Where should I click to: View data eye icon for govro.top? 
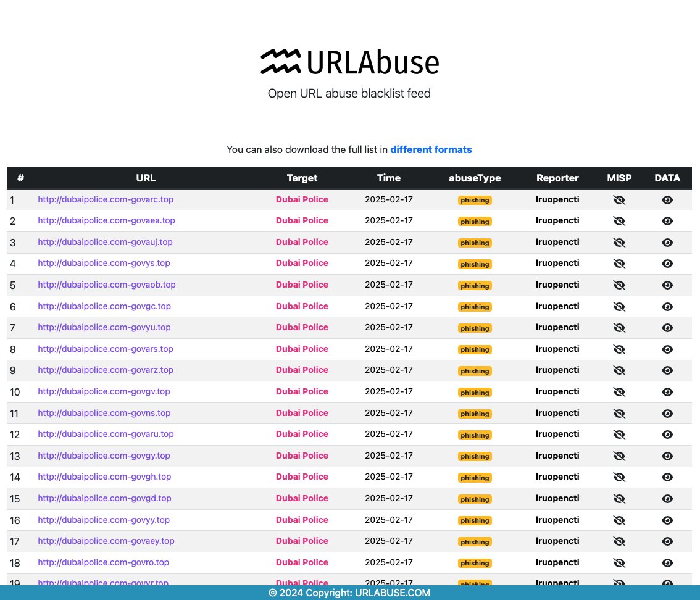(x=667, y=563)
